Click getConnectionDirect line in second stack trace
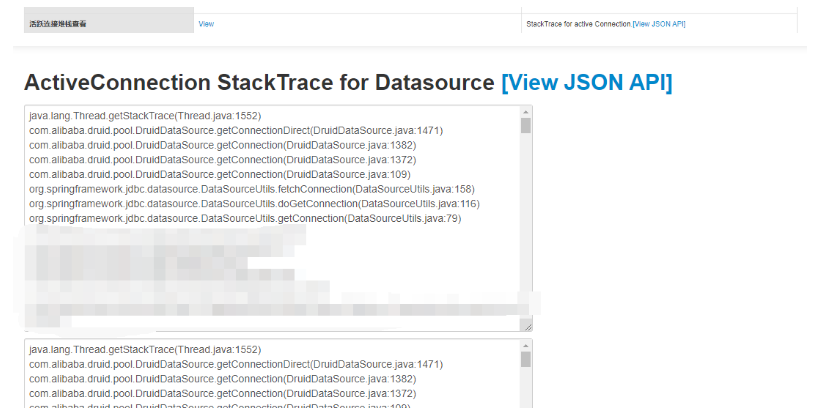This screenshot has width=831, height=412. point(236,364)
